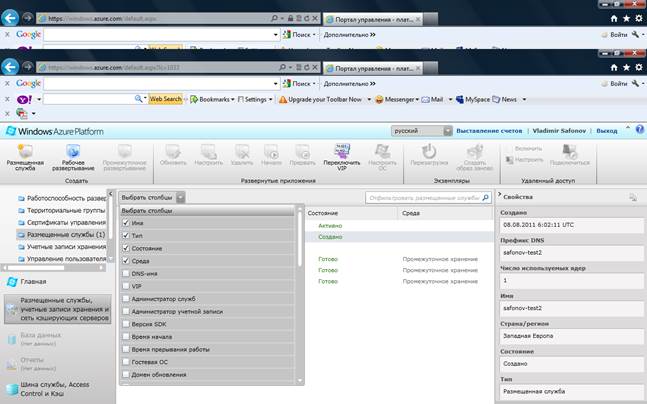This screenshot has height=404, width=647.
Task: Open Выставление счетов link
Action: click(489, 130)
